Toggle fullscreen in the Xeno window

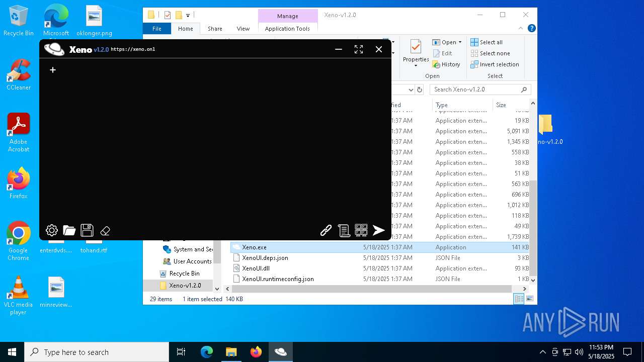pyautogui.click(x=359, y=49)
